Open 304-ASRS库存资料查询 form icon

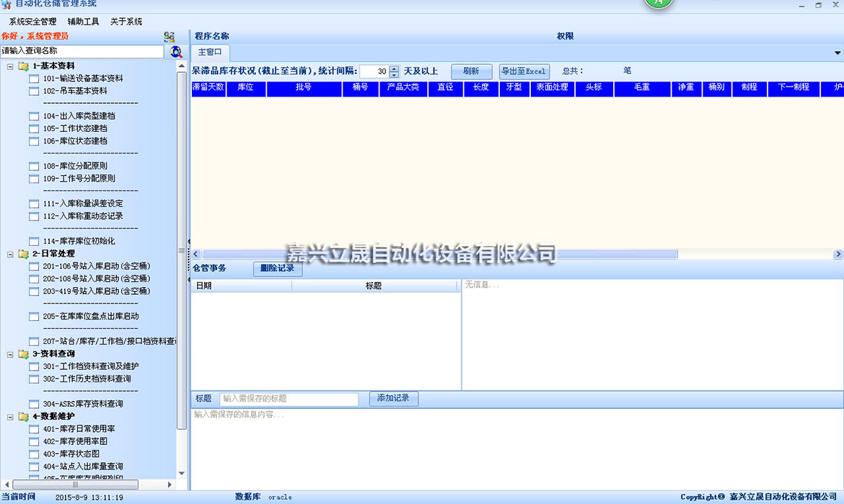pos(34,404)
